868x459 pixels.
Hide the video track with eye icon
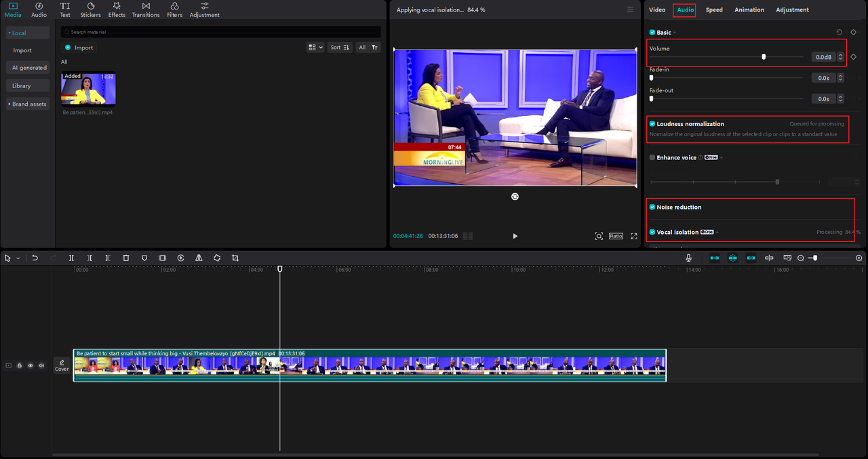pyautogui.click(x=31, y=365)
